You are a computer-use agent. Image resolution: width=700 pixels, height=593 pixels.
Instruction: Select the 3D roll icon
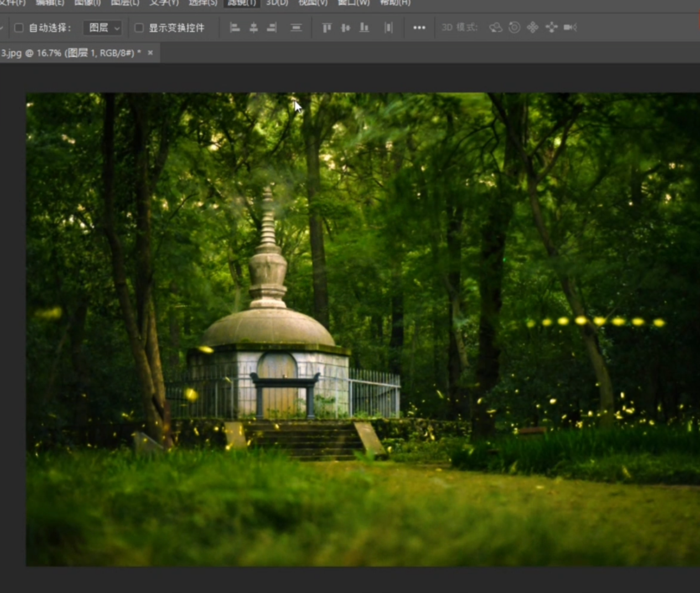[x=514, y=28]
